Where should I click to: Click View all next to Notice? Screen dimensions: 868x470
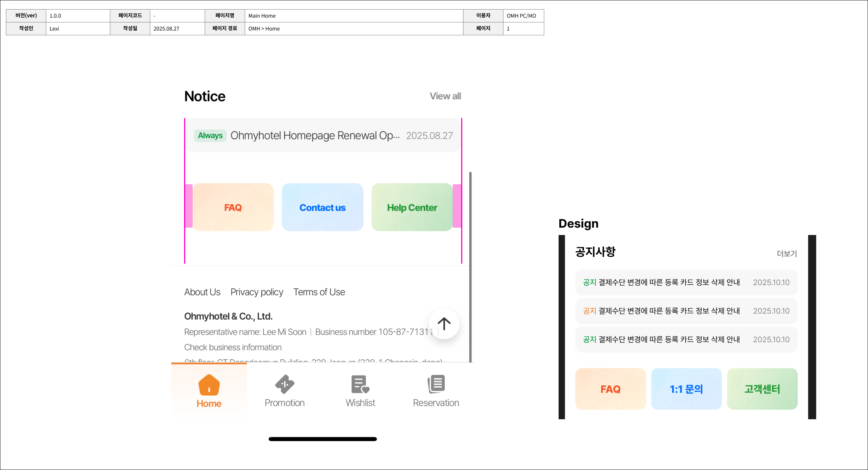point(445,96)
